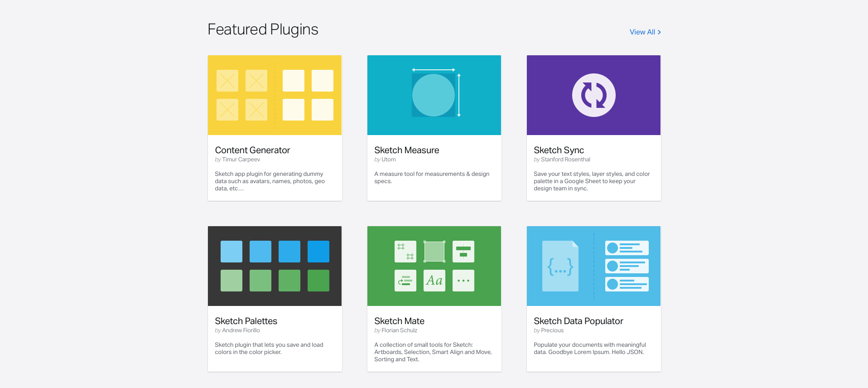Open the Sketch Measure plugin title

406,150
